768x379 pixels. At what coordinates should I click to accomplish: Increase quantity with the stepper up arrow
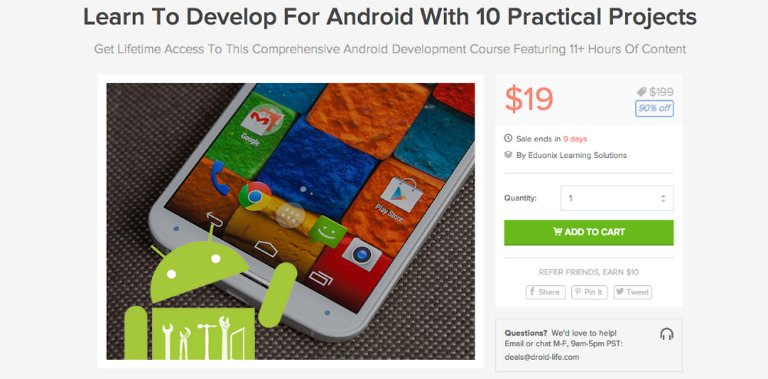(x=663, y=195)
